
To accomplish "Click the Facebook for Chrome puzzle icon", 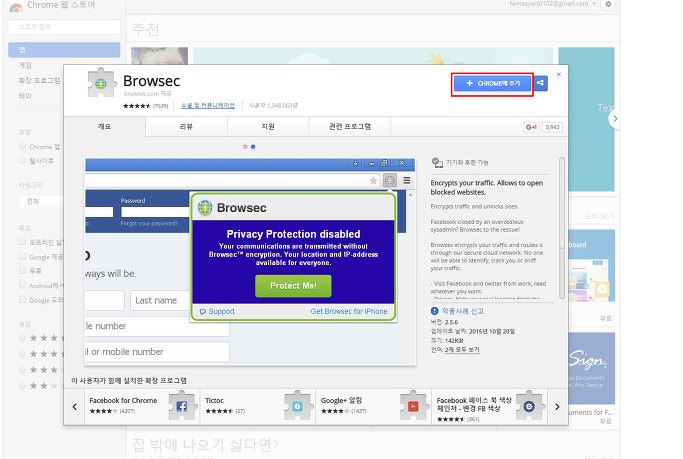I will 182,406.
